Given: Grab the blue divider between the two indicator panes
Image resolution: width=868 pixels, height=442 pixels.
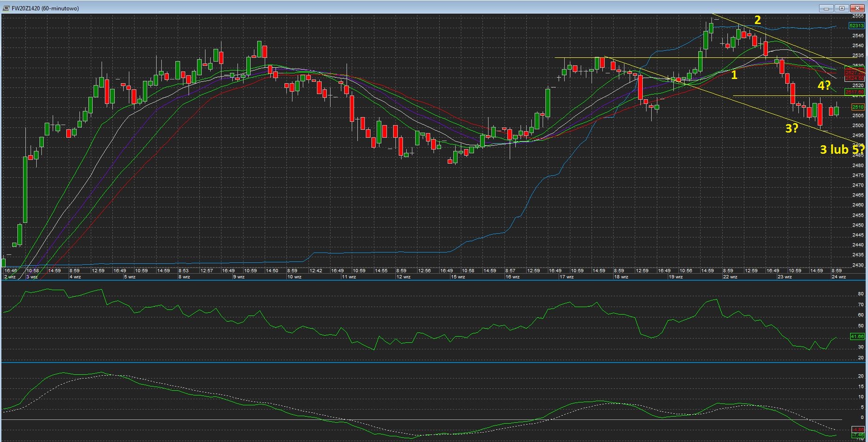Looking at the screenshot, I should pos(433,363).
